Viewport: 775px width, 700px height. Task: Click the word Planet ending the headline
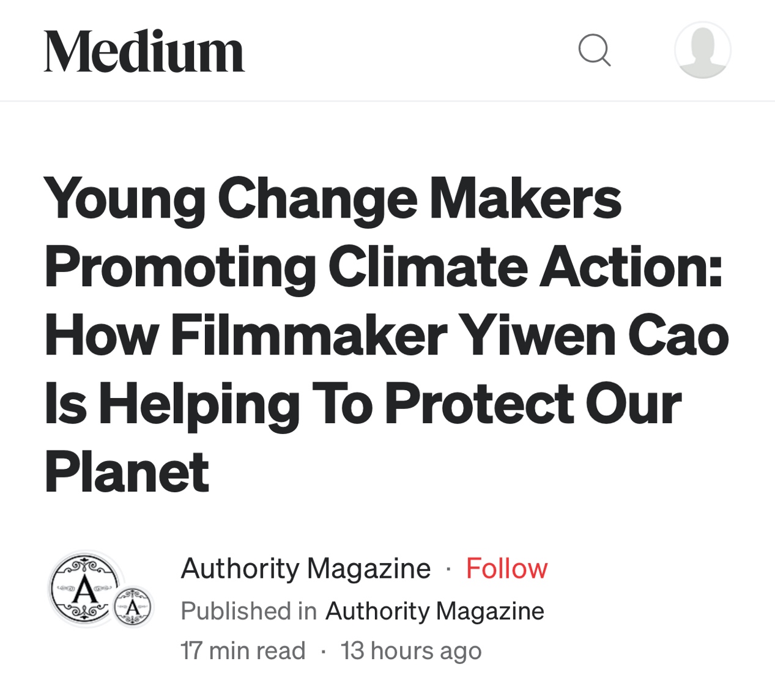click(x=127, y=472)
